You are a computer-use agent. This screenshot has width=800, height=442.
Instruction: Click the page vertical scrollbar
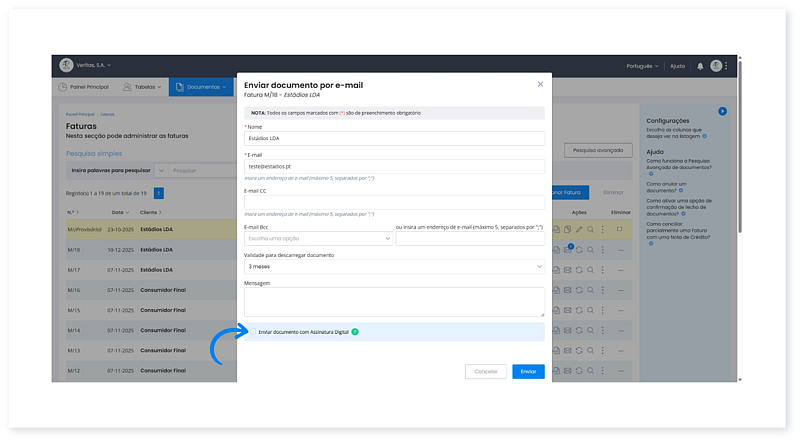[x=740, y=148]
